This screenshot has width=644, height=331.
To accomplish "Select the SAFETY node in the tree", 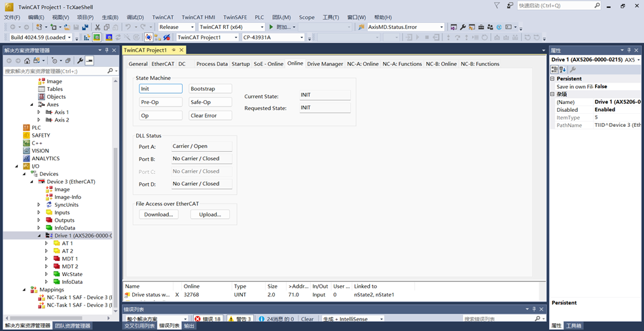I will 41,135.
